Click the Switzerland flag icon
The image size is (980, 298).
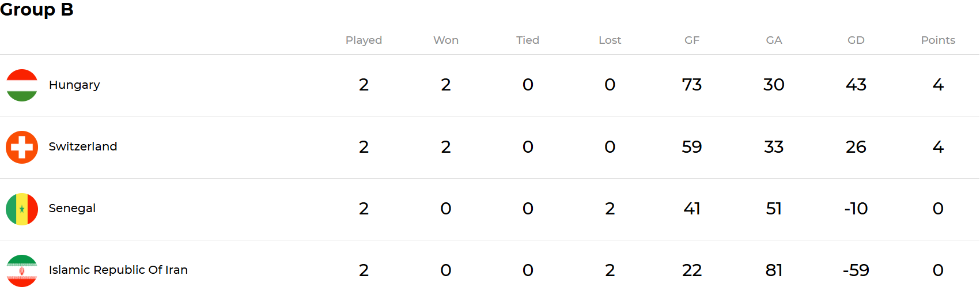(x=22, y=147)
